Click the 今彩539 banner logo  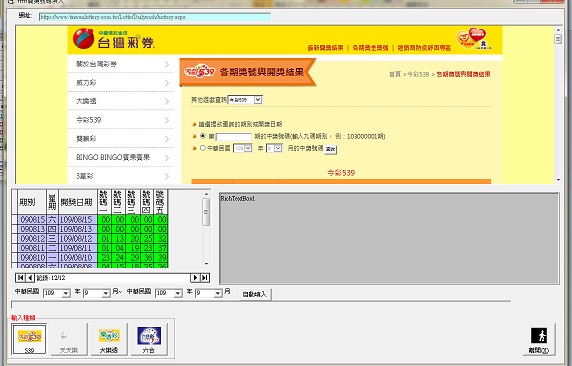point(199,72)
